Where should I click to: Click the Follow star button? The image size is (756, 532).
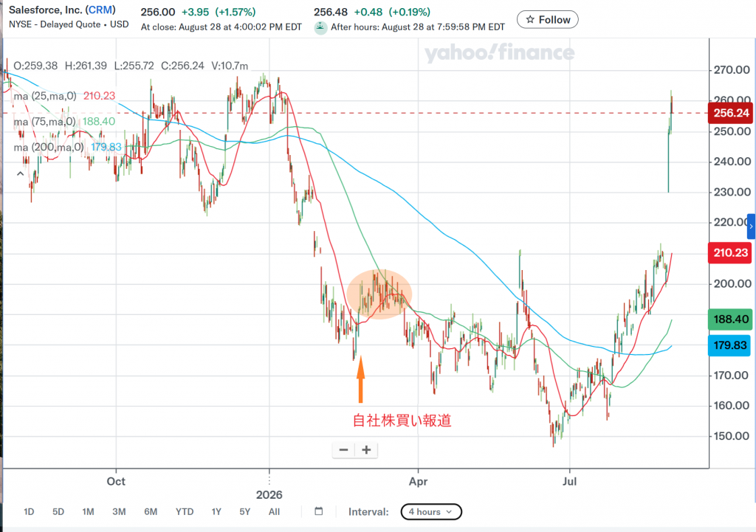pyautogui.click(x=547, y=20)
